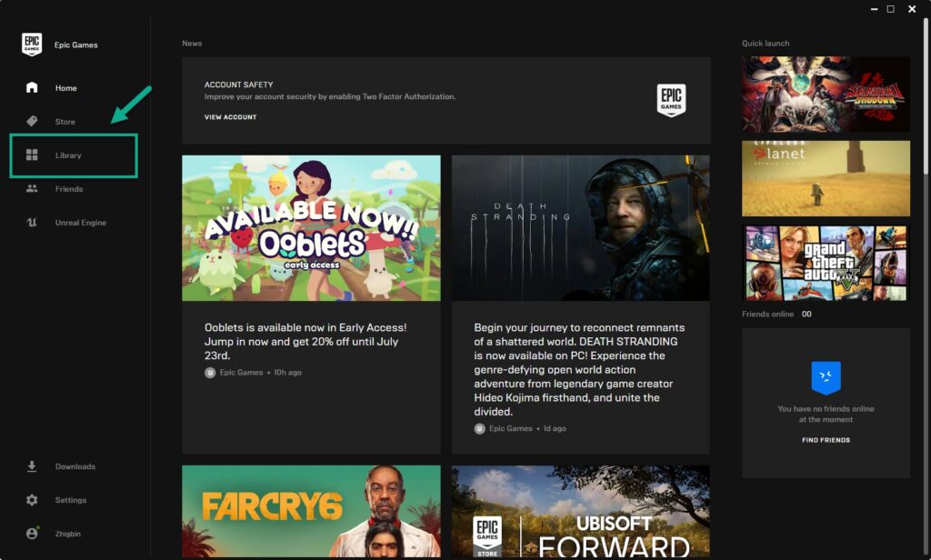Click the ACCOUNT SAFETY heading
The height and width of the screenshot is (560, 931).
pos(239,85)
